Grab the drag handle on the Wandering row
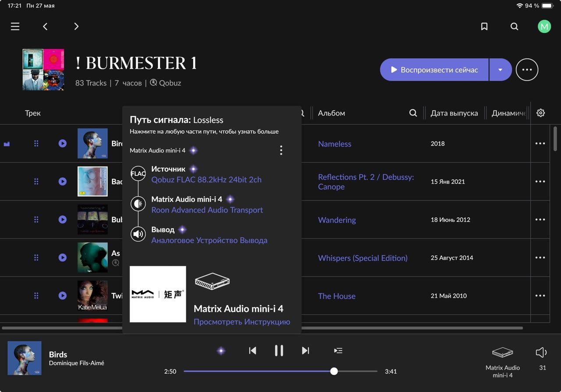561x392 pixels. point(36,220)
